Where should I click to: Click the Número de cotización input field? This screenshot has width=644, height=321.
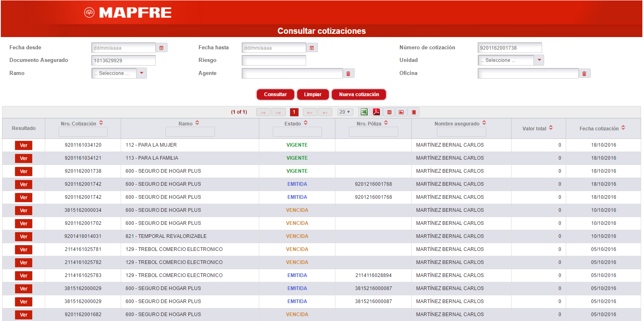(x=510, y=48)
